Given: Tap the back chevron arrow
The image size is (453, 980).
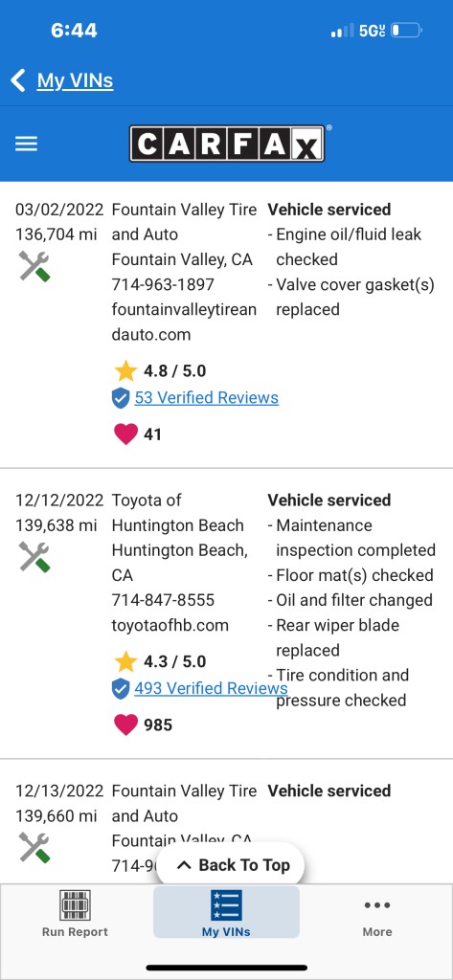Looking at the screenshot, I should point(19,80).
